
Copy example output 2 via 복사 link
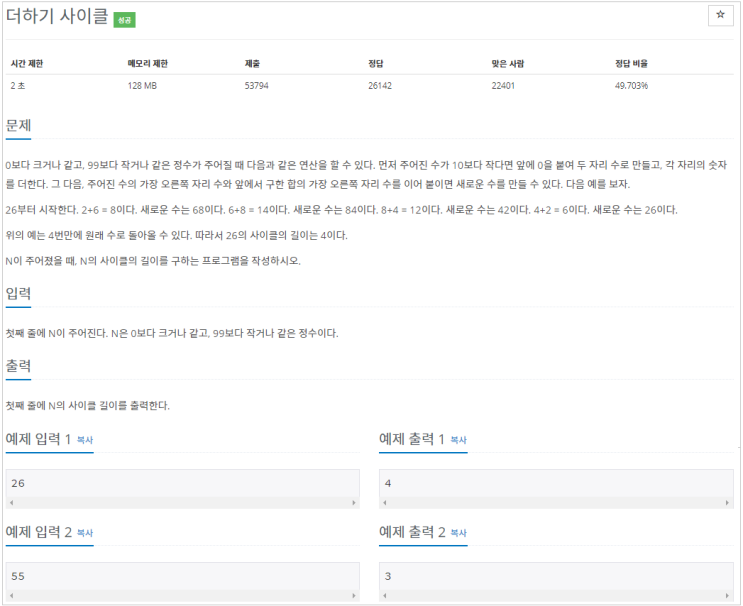pyautogui.click(x=458, y=533)
